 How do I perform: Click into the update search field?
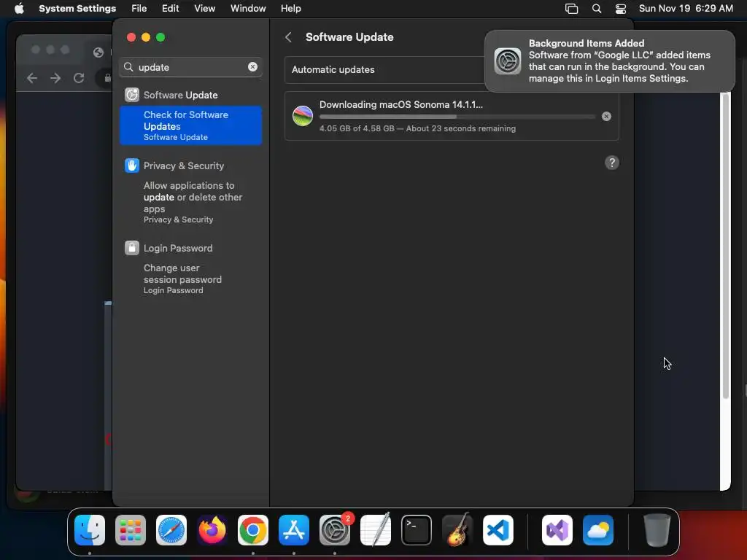tap(190, 67)
